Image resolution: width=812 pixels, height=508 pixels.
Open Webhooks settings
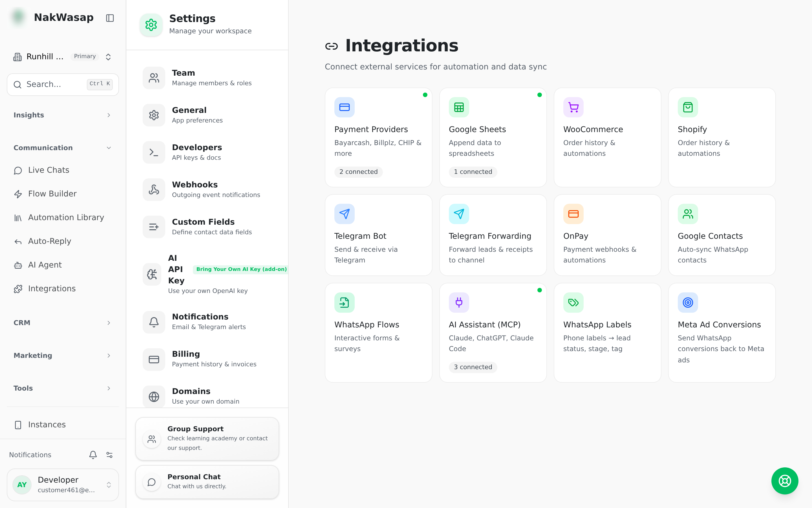(207, 189)
